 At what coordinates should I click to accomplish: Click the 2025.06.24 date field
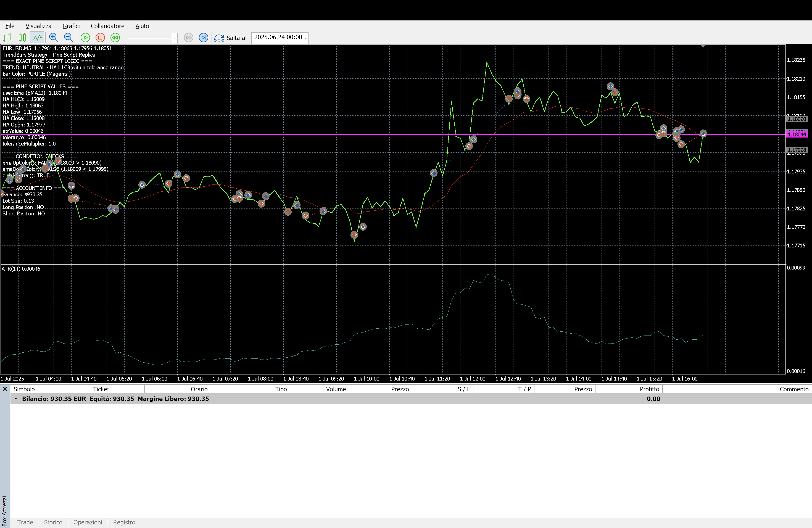278,37
